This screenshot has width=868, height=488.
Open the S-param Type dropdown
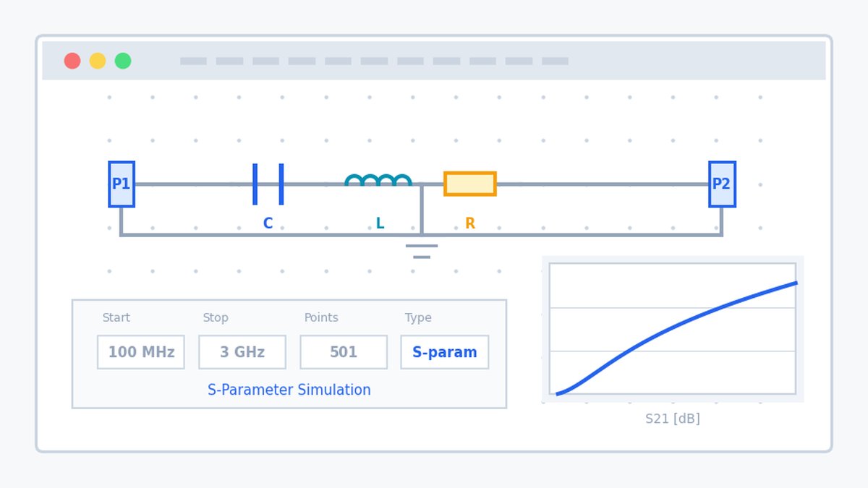point(445,352)
